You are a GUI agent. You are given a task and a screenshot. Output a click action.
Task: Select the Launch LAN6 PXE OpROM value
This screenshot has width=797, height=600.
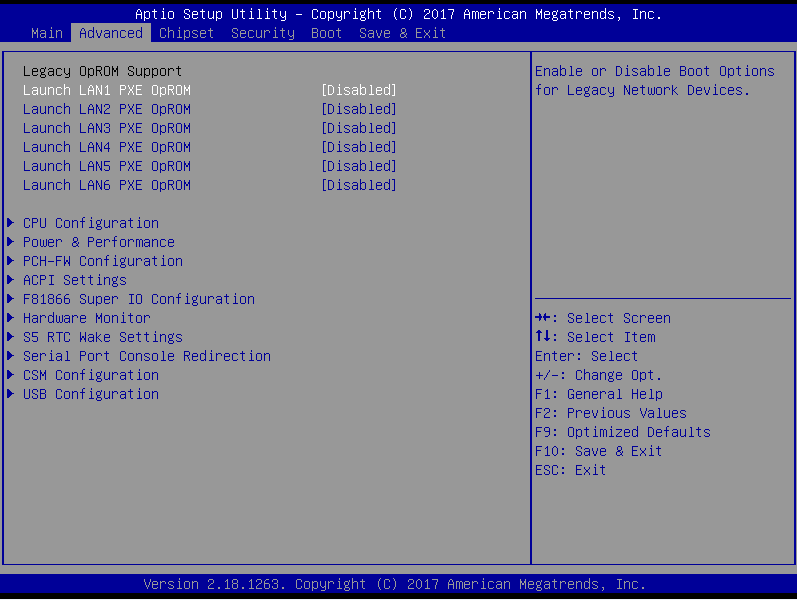coord(358,185)
